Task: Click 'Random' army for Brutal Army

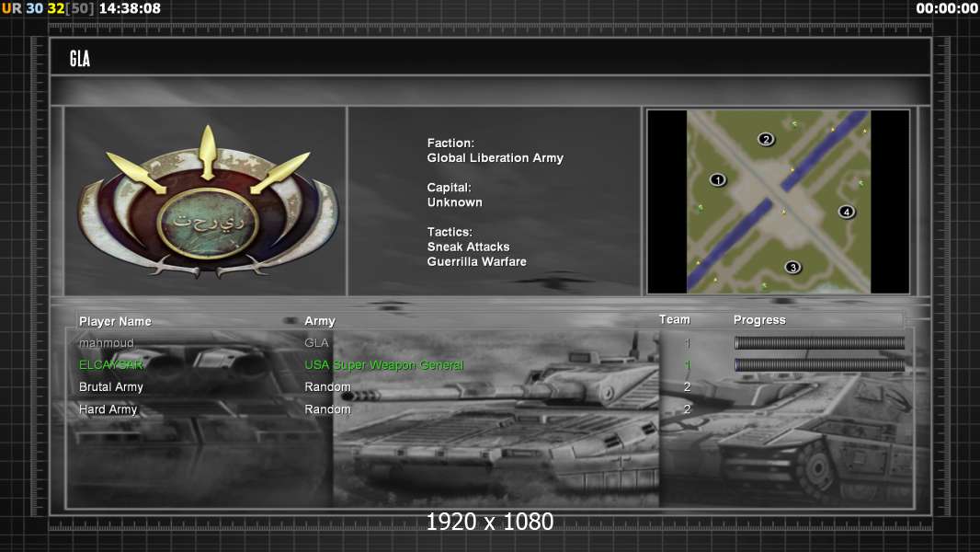Action: (x=327, y=387)
